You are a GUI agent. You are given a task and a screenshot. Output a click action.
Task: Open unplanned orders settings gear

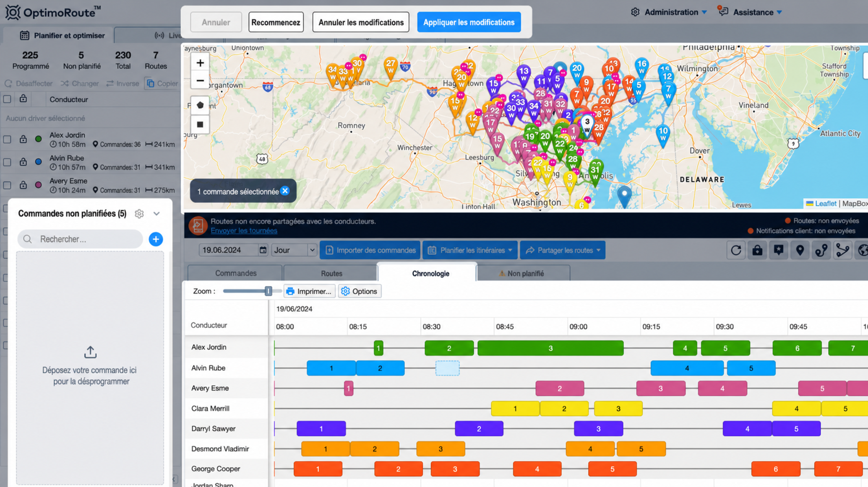[x=139, y=214]
